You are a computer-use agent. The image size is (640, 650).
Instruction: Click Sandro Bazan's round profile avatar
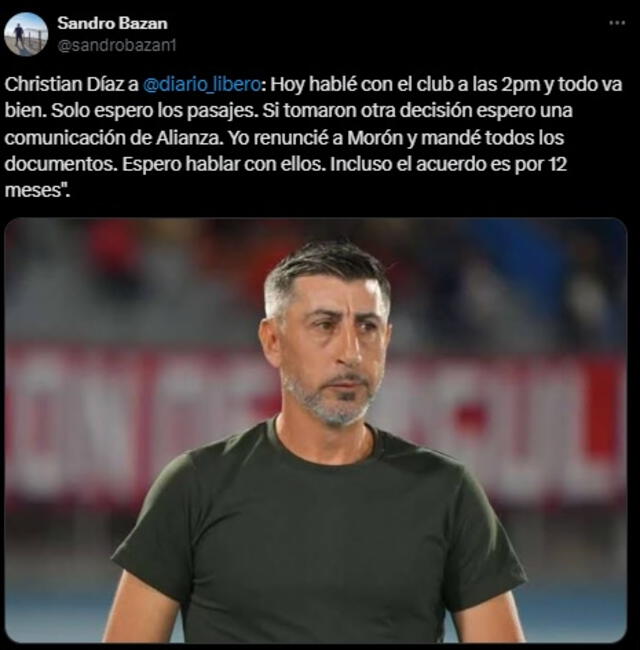(26, 34)
